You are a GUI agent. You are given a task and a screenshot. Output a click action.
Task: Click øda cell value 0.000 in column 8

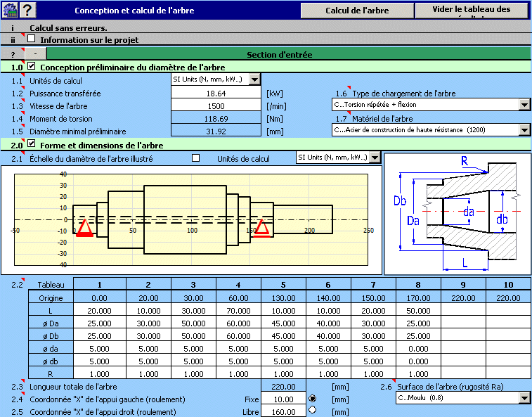[418, 349]
